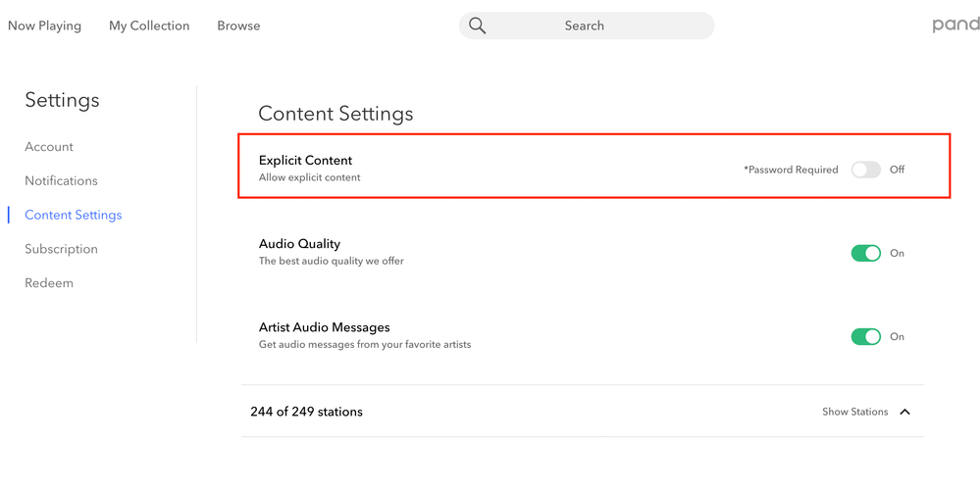Open Notifications settings

pyautogui.click(x=61, y=180)
